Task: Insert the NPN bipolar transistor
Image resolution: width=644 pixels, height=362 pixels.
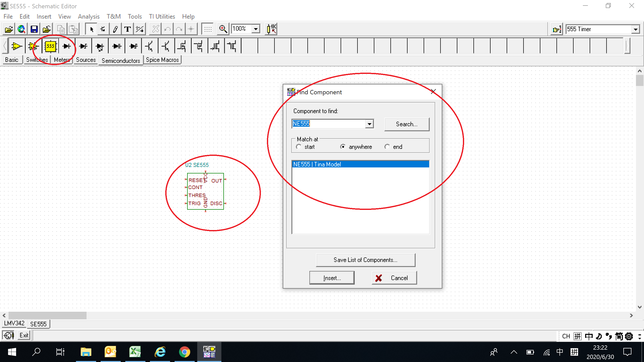Action: [150, 46]
